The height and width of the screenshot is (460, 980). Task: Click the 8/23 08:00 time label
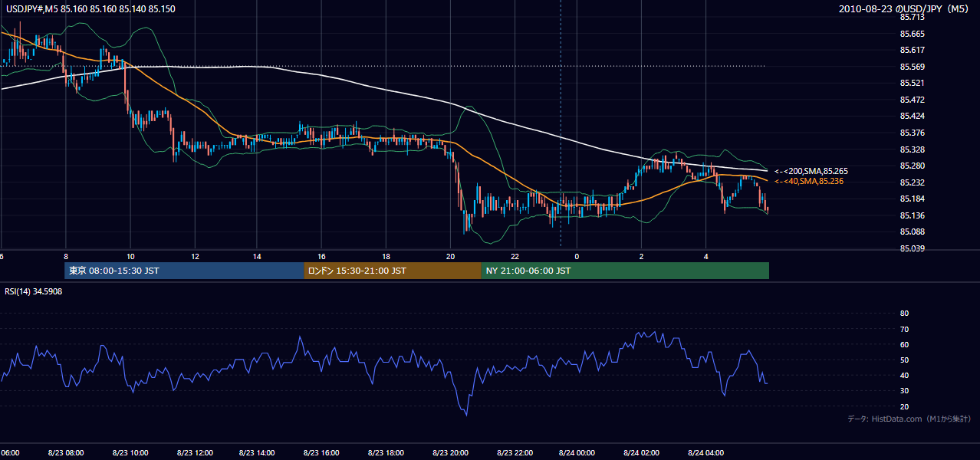tap(66, 453)
